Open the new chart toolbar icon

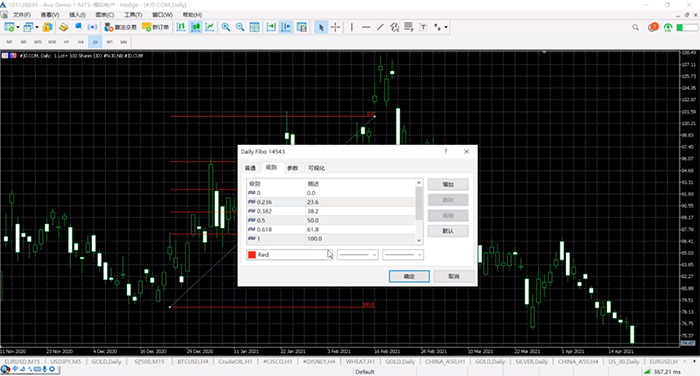[9, 27]
